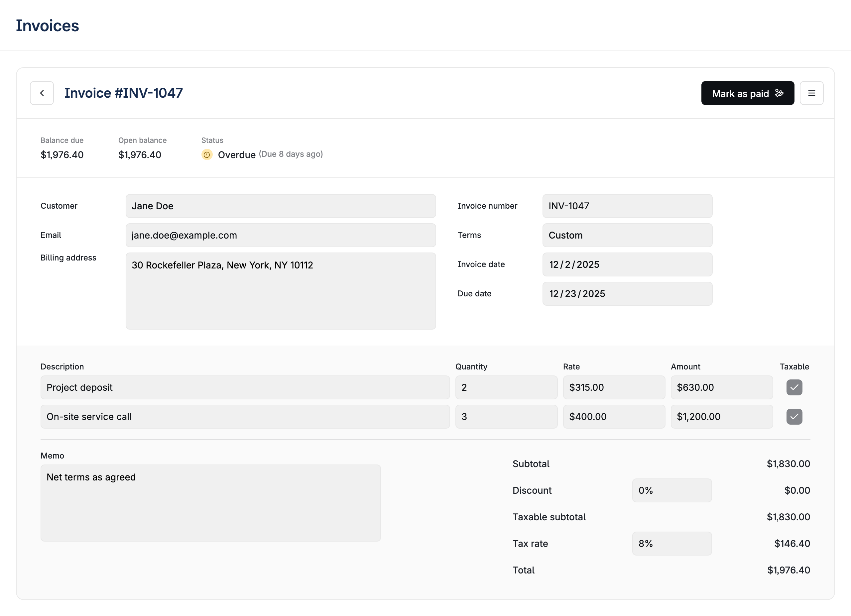Click the Amount column header

click(x=685, y=367)
